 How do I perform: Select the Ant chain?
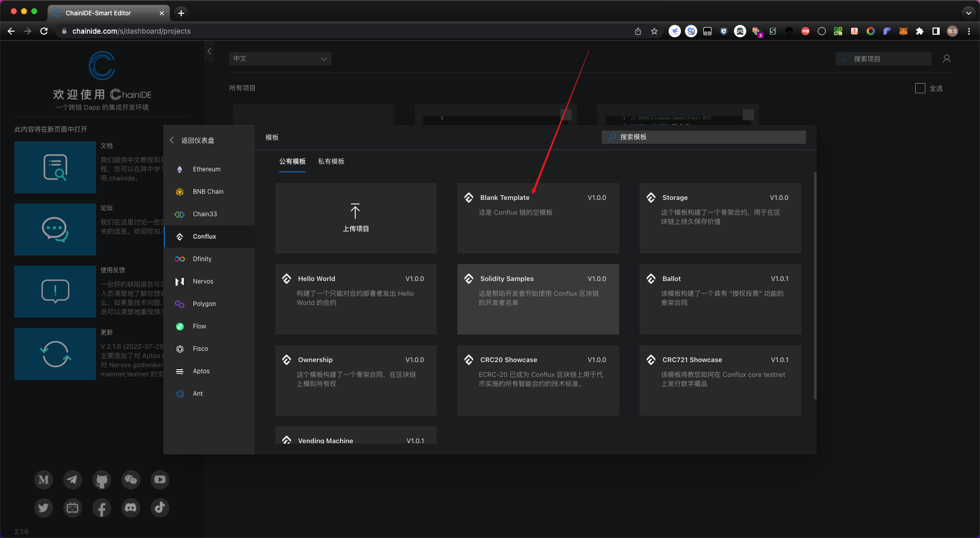[x=209, y=394]
